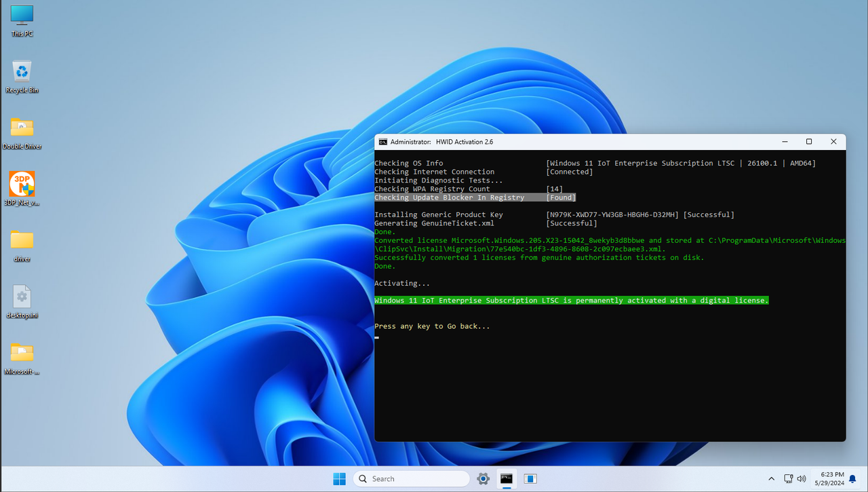Click 'Initiating Diagnostic Tests...' line
Screen dimensions: 868x492
click(x=439, y=181)
